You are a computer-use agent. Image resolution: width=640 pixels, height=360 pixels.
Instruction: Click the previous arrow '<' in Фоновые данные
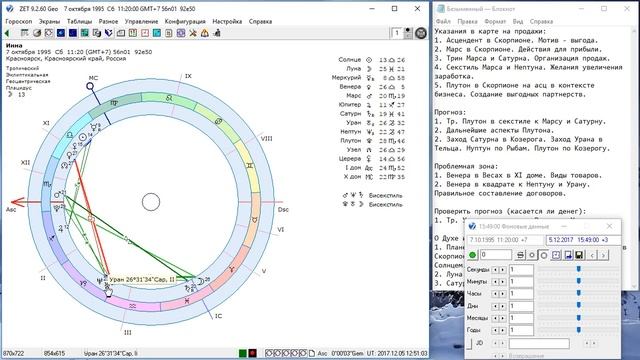point(592,255)
